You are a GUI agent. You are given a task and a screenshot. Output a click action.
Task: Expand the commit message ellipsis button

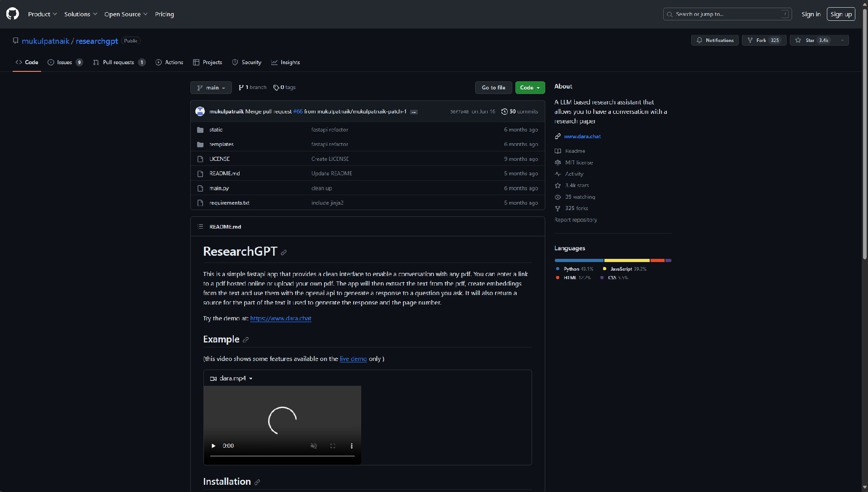(414, 112)
